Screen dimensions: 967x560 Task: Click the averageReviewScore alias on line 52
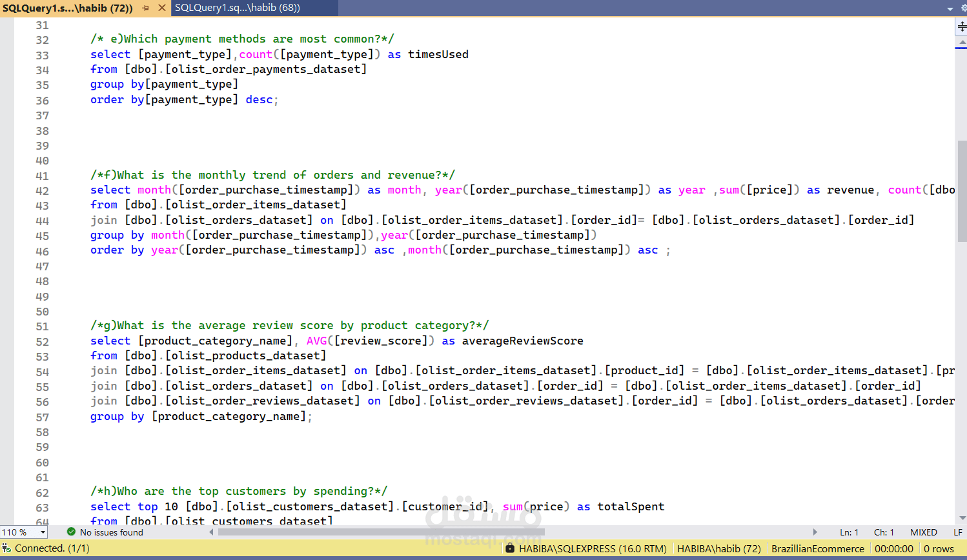(x=523, y=341)
